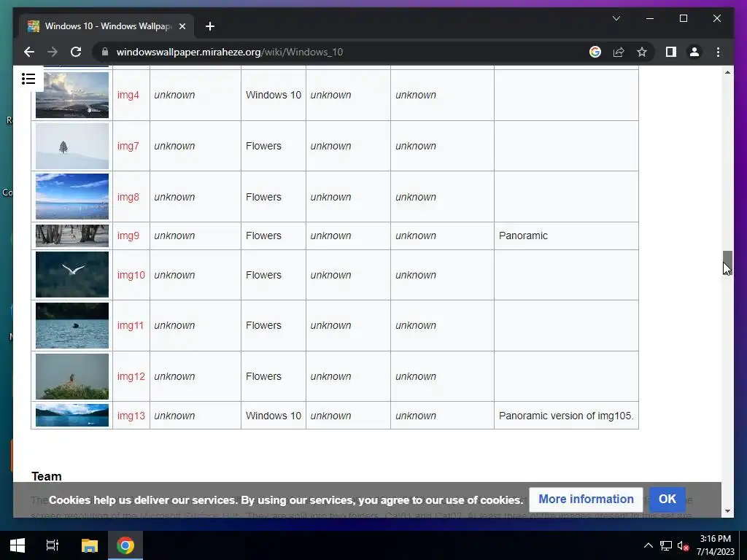Select 'Flowers' cell in img10 row

click(263, 275)
